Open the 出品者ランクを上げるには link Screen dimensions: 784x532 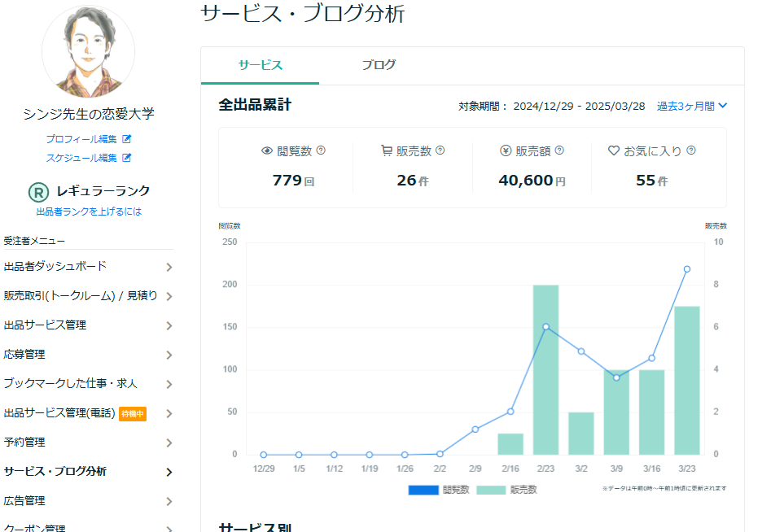pyautogui.click(x=89, y=211)
